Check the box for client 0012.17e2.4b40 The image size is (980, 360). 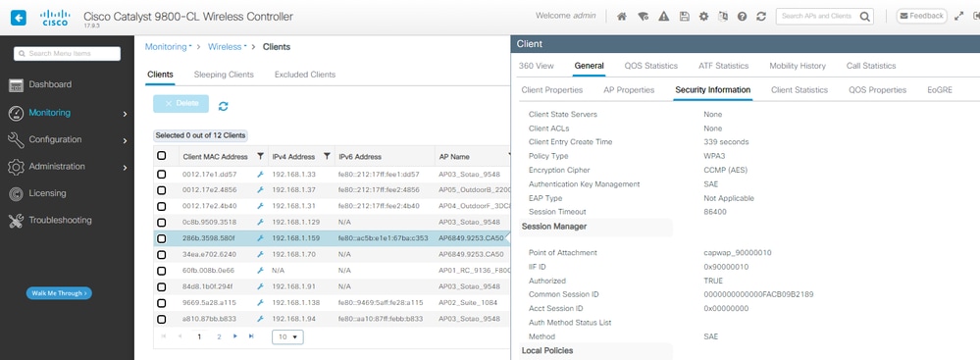[161, 206]
